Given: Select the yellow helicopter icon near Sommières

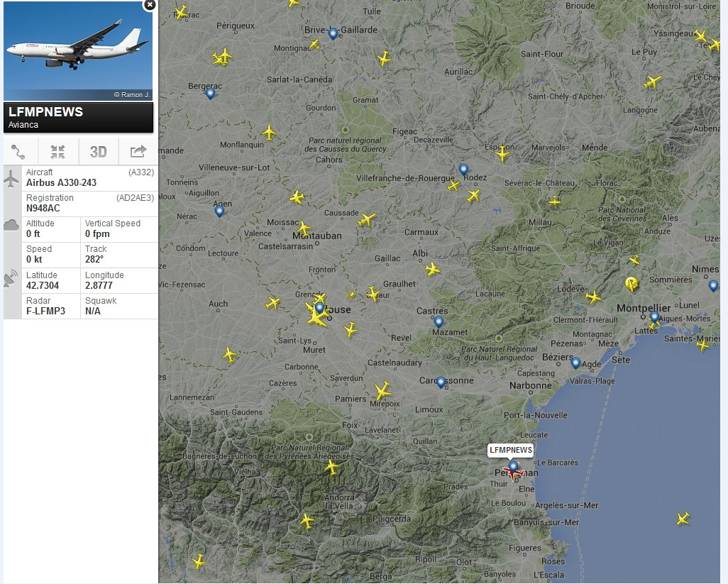Looking at the screenshot, I should (632, 284).
